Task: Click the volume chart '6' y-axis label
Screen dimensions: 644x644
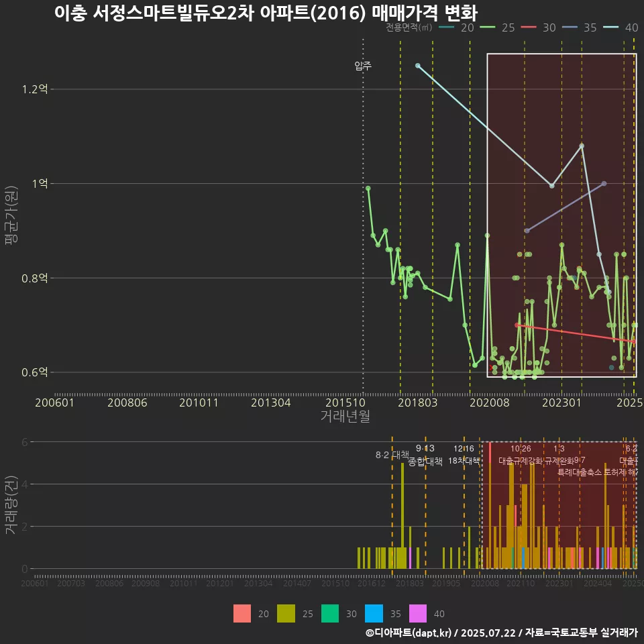Action: pyautogui.click(x=25, y=442)
